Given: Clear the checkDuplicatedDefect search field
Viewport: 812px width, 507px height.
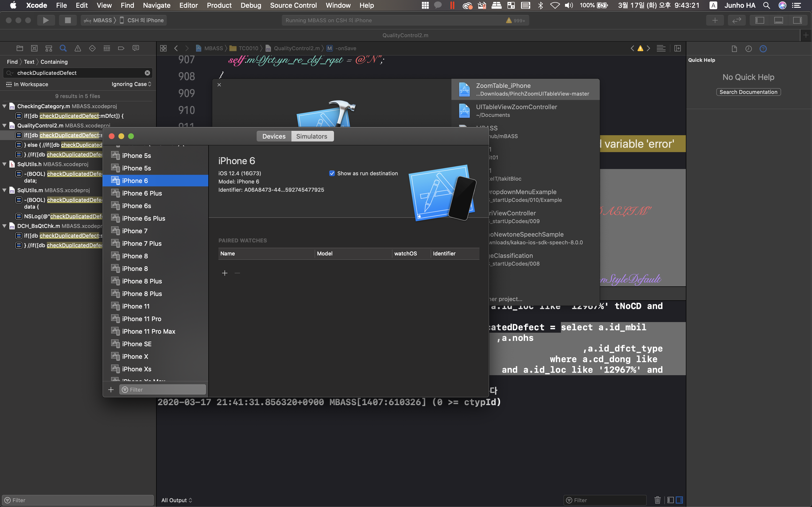Looking at the screenshot, I should tap(147, 73).
